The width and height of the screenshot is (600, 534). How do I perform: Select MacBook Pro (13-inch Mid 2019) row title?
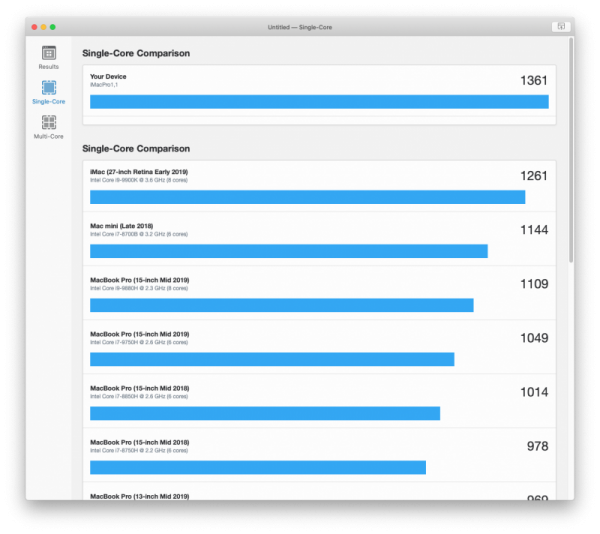point(140,496)
